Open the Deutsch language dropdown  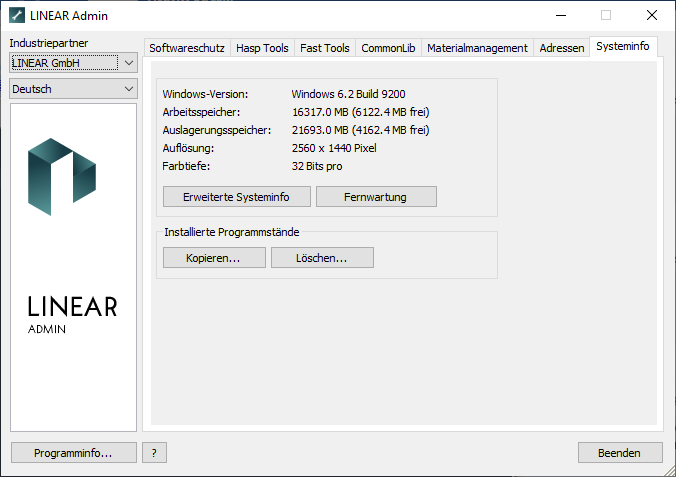[x=74, y=89]
